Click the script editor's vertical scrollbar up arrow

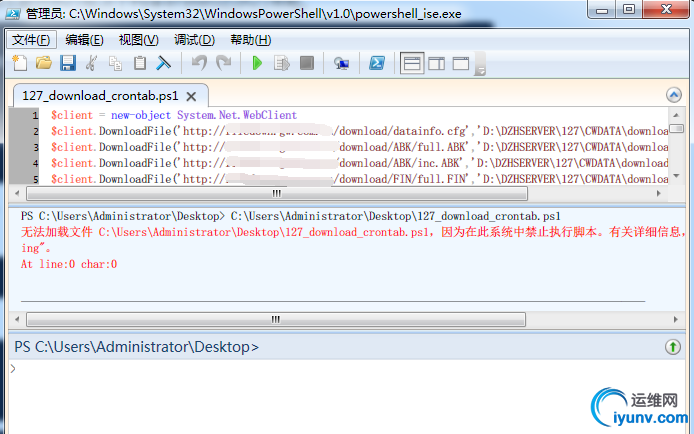point(676,115)
